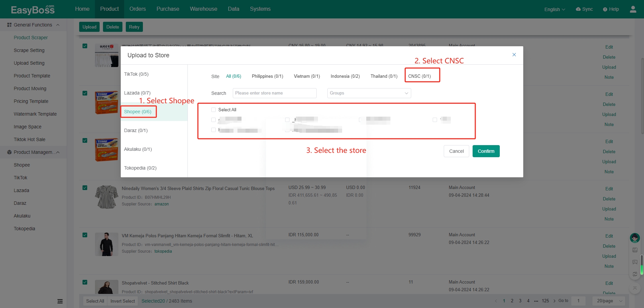Image resolution: width=644 pixels, height=308 pixels.
Task: Choose Akulaku (0/1) platform in dialog
Action: pyautogui.click(x=154, y=149)
